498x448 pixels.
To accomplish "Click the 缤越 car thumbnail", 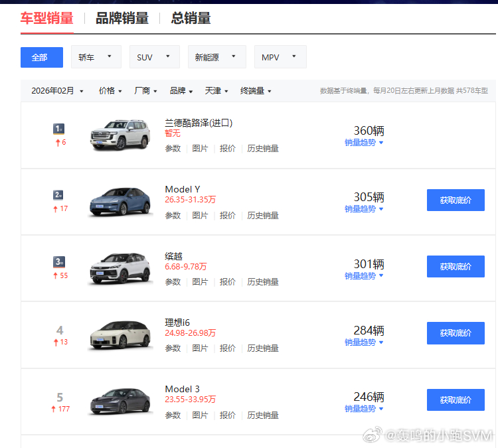I will tap(120, 268).
